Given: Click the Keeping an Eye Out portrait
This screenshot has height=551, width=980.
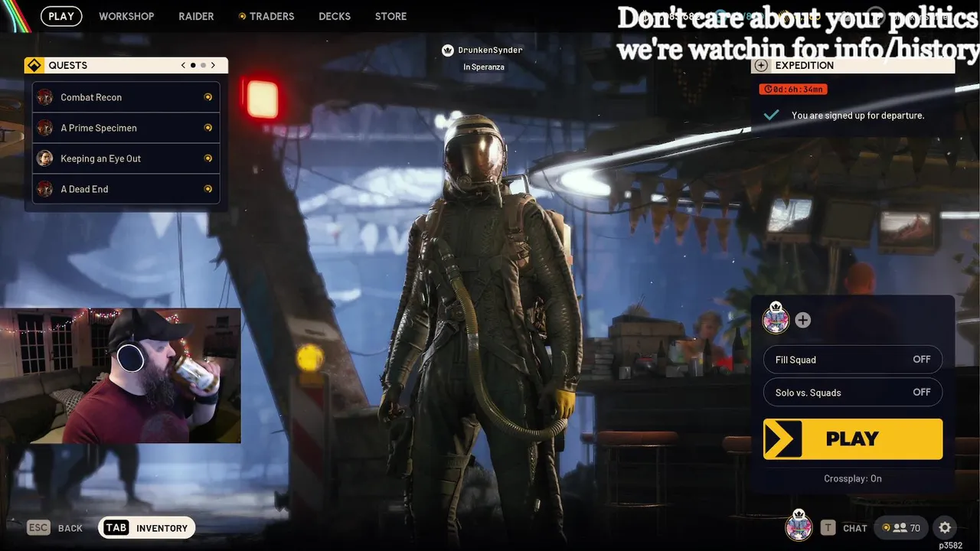Looking at the screenshot, I should tap(45, 158).
